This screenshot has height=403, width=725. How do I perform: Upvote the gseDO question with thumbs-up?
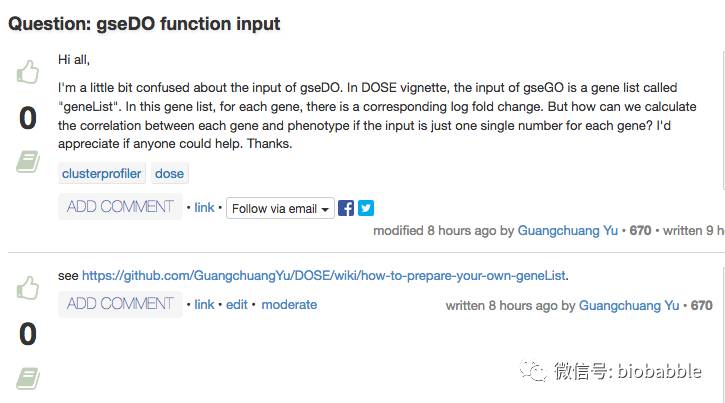(28, 72)
